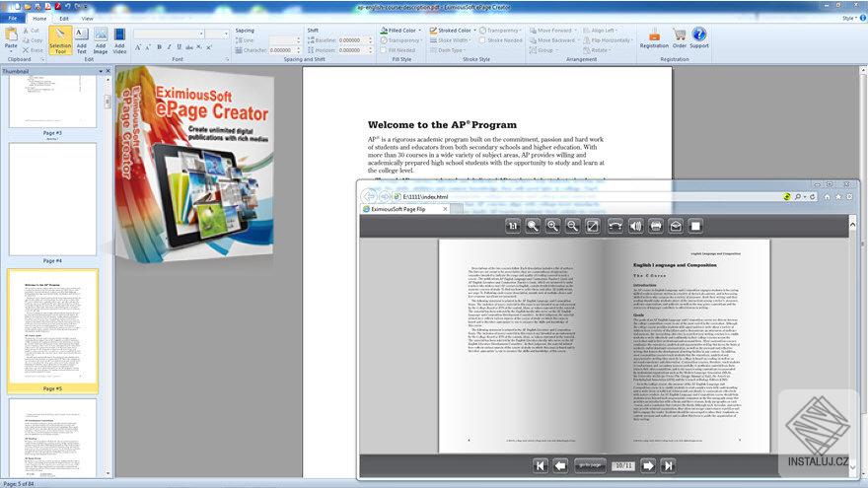Open the File menu

tap(12, 19)
